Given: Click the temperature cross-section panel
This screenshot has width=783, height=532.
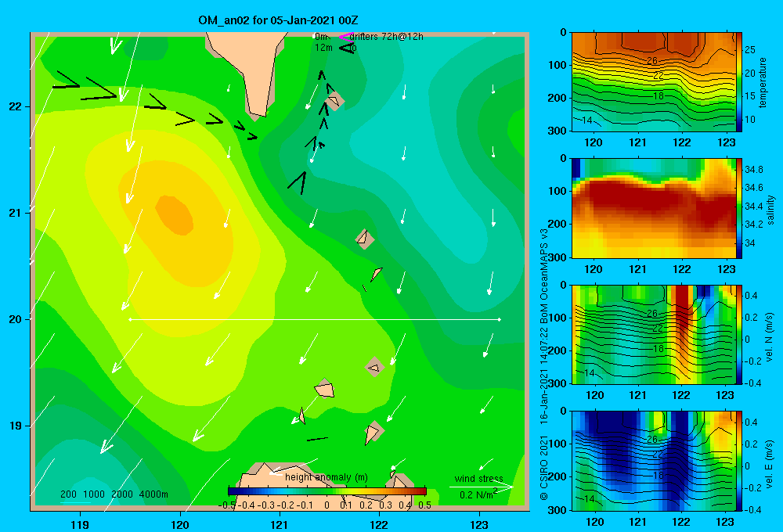Looking at the screenshot, I should coord(653,82).
